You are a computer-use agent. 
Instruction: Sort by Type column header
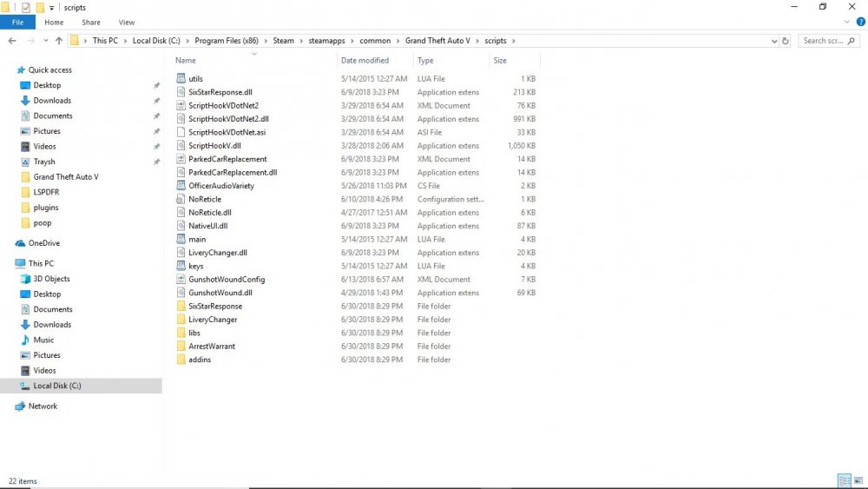click(425, 60)
